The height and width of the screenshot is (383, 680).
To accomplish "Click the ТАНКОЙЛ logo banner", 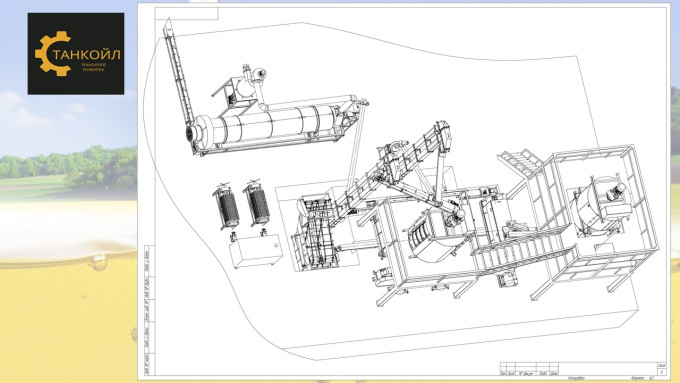I will click(76, 54).
